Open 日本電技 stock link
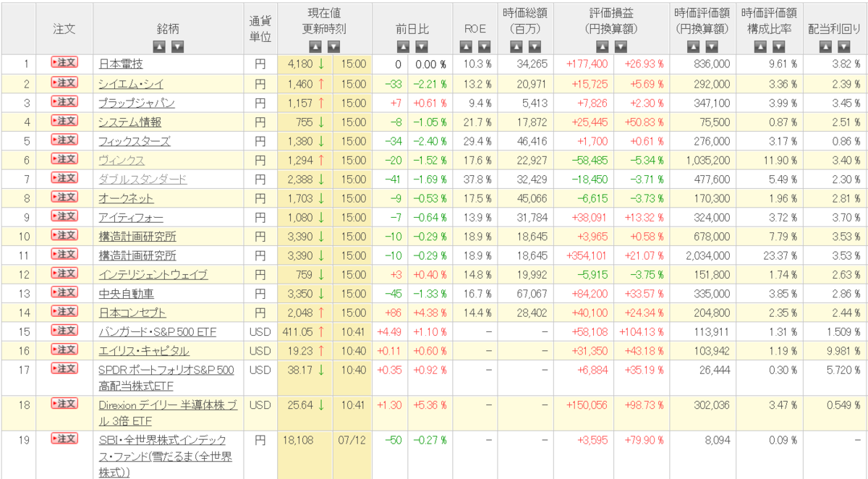The height and width of the screenshot is (479, 868). pos(121,64)
